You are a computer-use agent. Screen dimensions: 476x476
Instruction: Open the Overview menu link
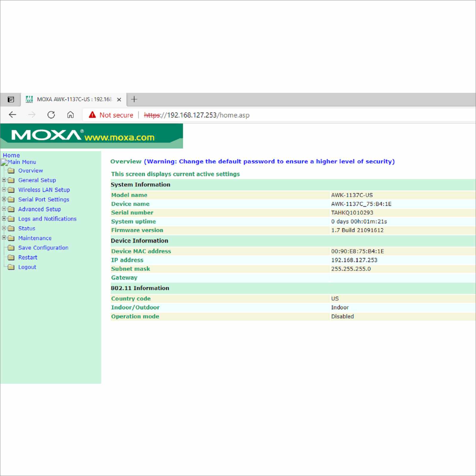pos(31,170)
